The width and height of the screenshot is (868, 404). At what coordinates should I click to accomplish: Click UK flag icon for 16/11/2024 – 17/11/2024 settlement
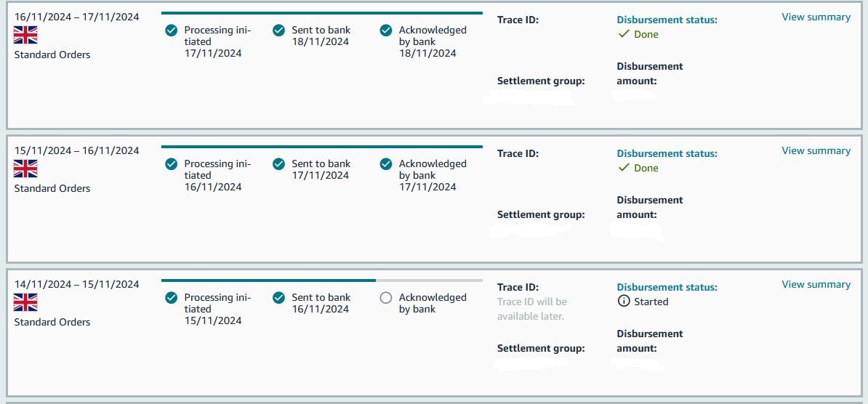click(25, 35)
